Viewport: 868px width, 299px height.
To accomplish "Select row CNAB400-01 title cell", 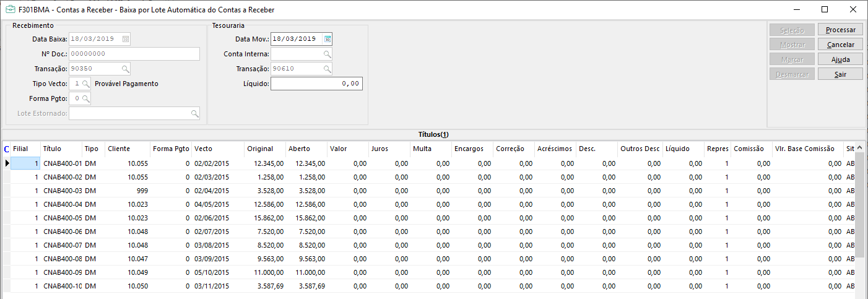I will pyautogui.click(x=61, y=163).
